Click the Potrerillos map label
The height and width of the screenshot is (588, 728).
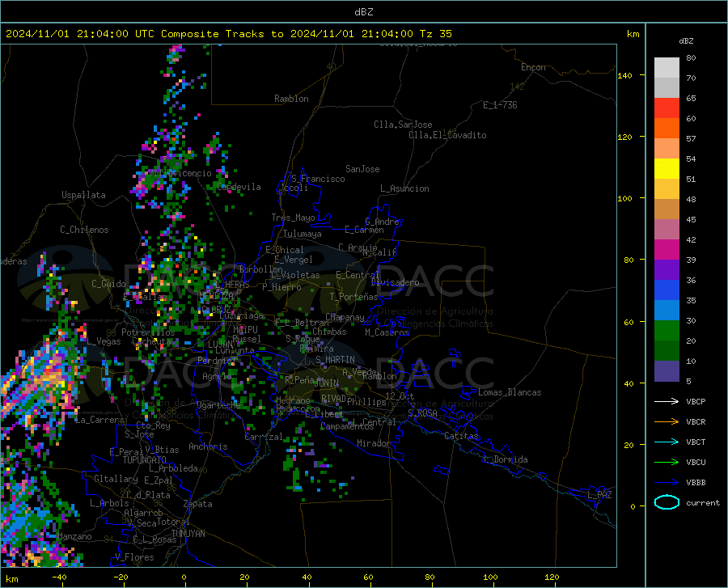click(x=148, y=332)
